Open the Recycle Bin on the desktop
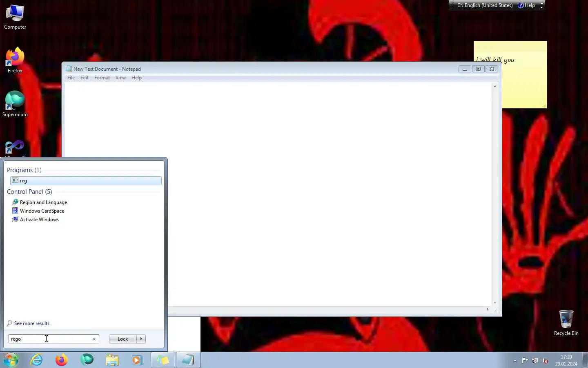Viewport: 588px width, 368px height. click(x=566, y=323)
